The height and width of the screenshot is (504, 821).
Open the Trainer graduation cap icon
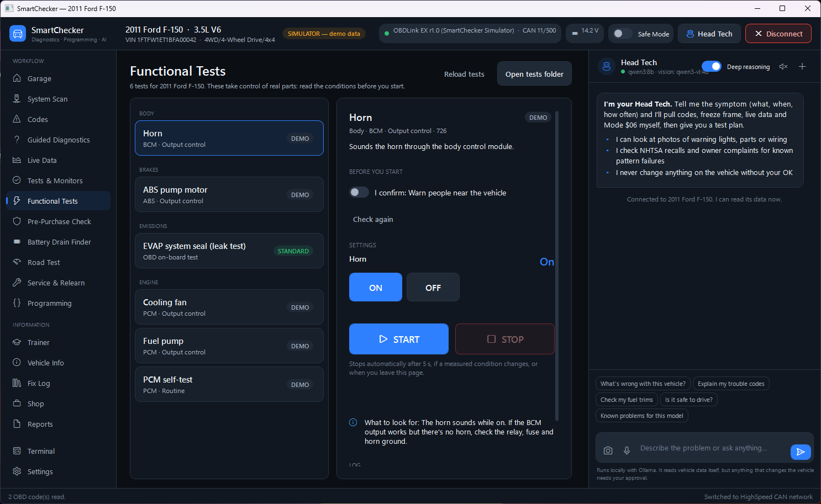(17, 342)
